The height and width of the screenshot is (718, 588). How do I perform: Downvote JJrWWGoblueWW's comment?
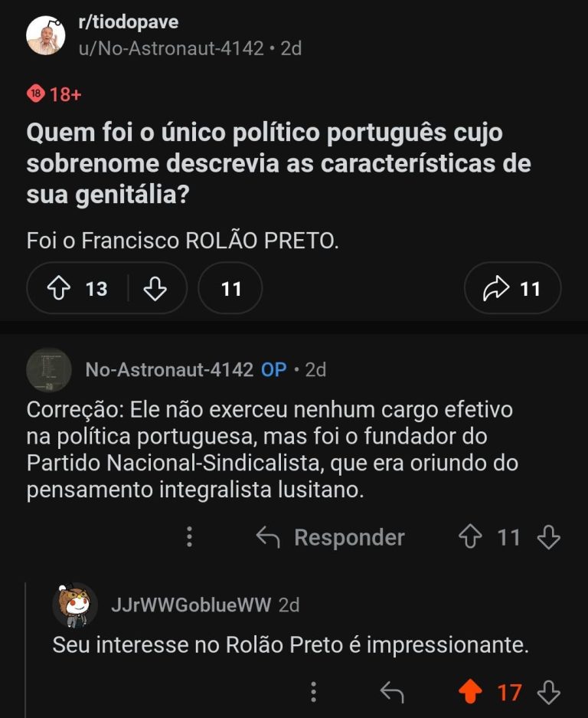[x=549, y=693]
